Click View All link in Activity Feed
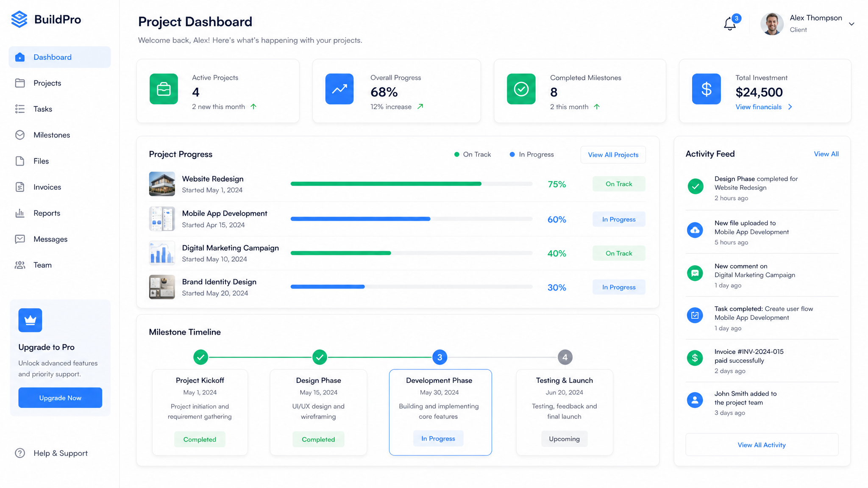The width and height of the screenshot is (868, 488). tap(826, 154)
